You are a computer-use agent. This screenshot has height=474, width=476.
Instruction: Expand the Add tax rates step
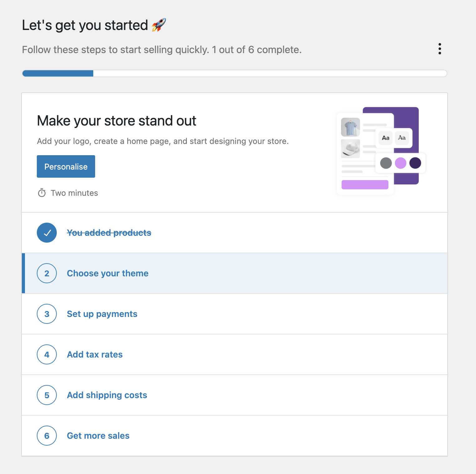tap(95, 354)
